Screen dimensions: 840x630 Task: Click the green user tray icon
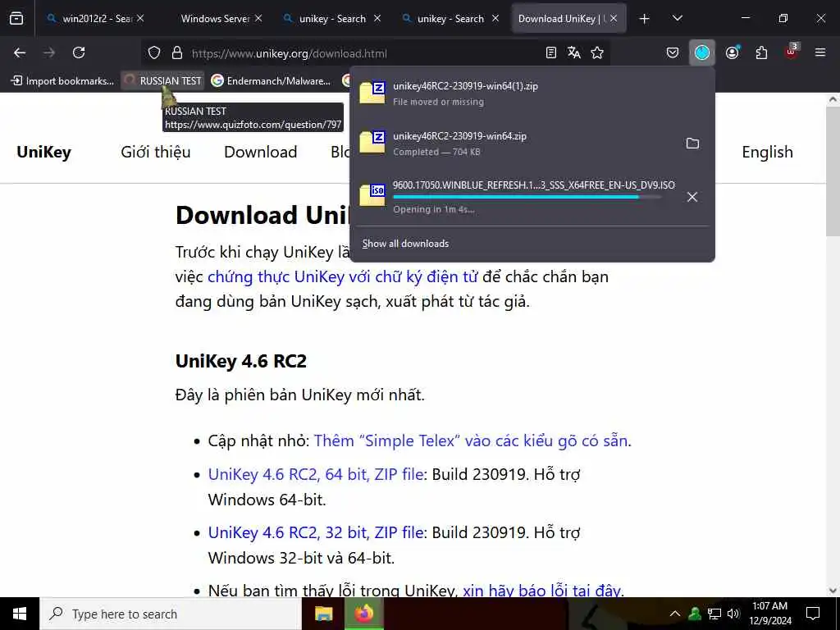tap(695, 614)
